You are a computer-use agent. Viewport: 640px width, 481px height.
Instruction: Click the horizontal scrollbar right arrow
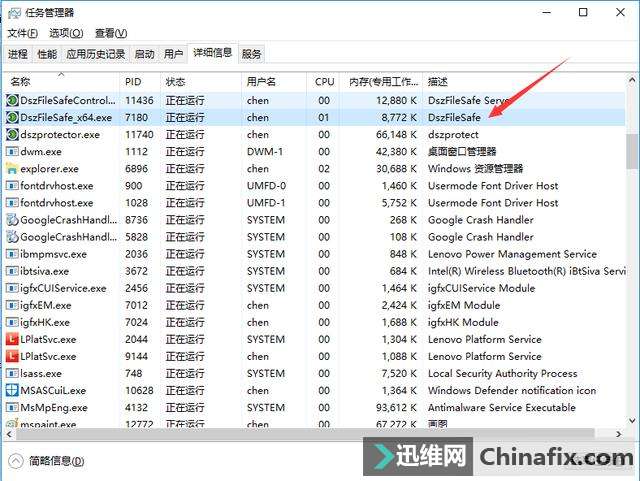[x=619, y=434]
